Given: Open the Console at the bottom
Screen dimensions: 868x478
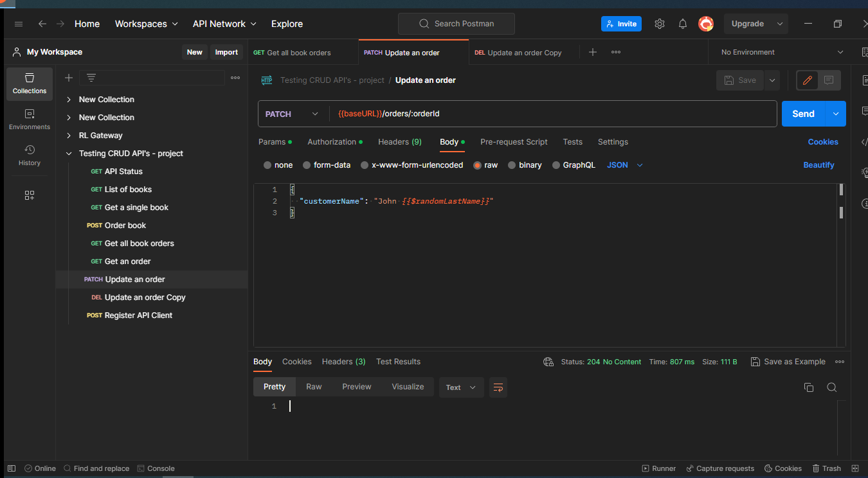Looking at the screenshot, I should click(x=156, y=468).
